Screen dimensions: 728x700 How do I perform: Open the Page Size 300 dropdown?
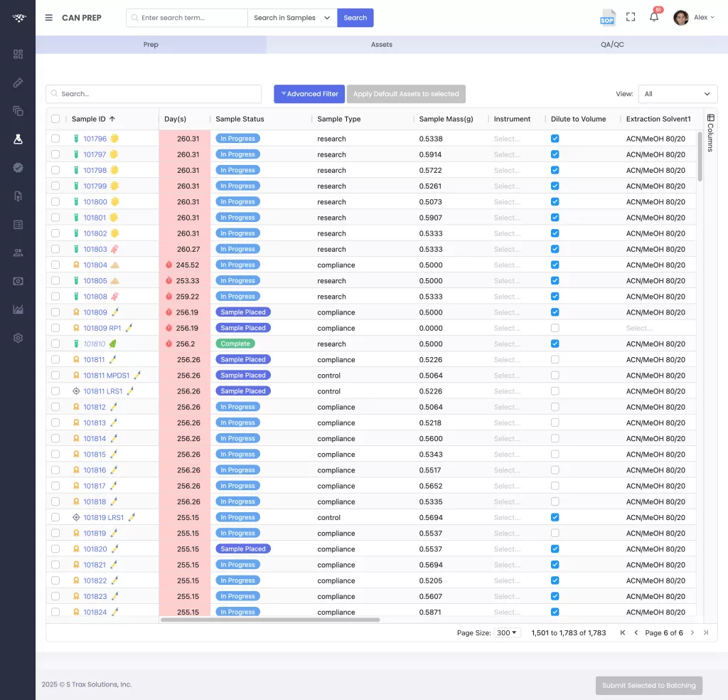click(x=507, y=632)
